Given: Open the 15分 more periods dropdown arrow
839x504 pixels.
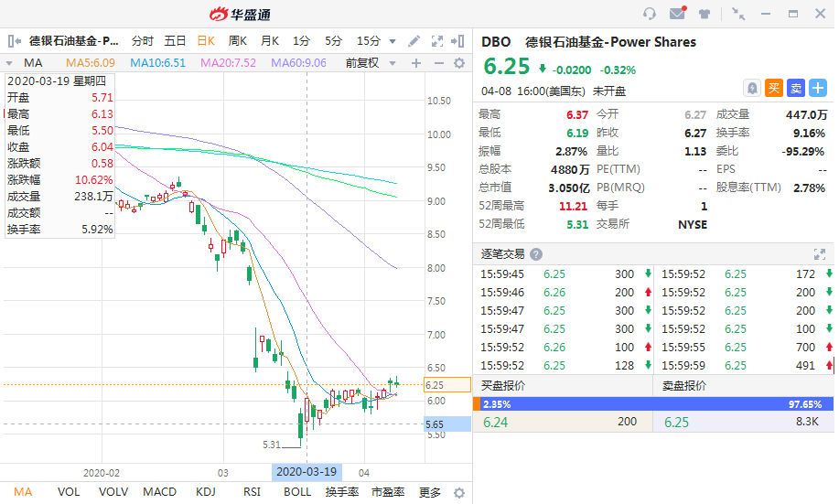Looking at the screenshot, I should pos(393,41).
